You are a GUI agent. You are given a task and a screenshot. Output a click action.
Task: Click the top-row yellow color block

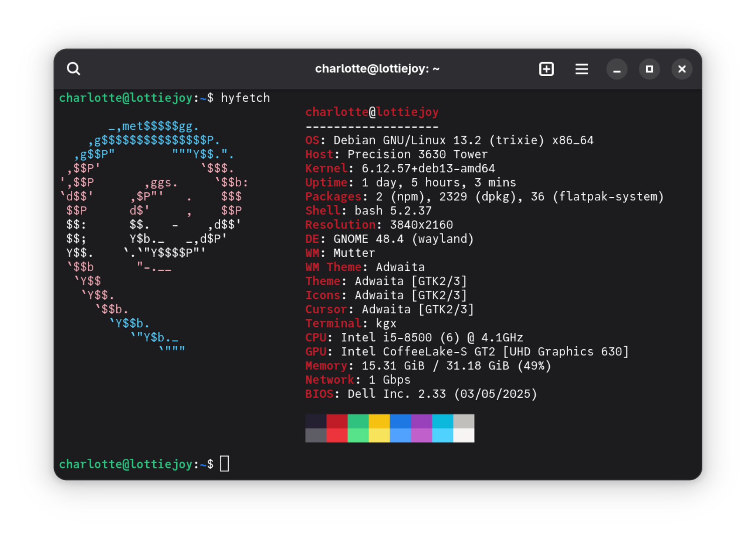pyautogui.click(x=379, y=421)
